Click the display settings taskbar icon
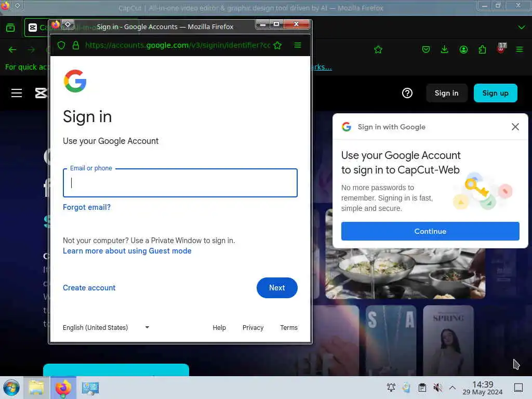Screen dimensions: 532x399 (90, 388)
